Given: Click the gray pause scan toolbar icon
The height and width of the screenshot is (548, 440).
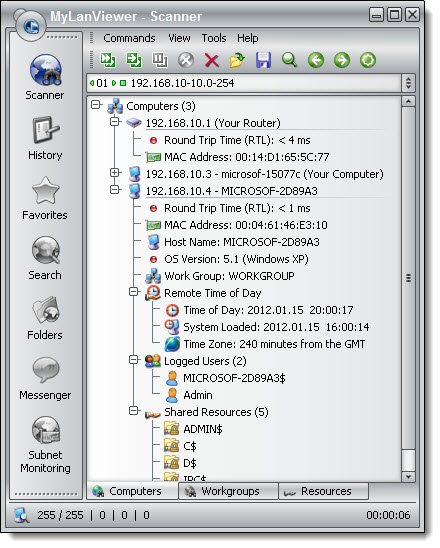Looking at the screenshot, I should pos(160,60).
